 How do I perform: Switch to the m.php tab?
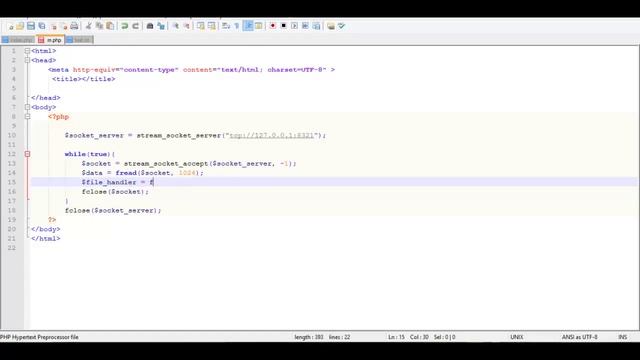[50, 40]
